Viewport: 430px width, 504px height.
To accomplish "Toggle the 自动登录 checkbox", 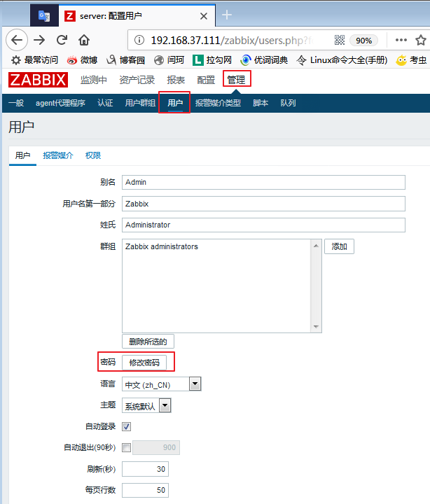I will click(126, 426).
